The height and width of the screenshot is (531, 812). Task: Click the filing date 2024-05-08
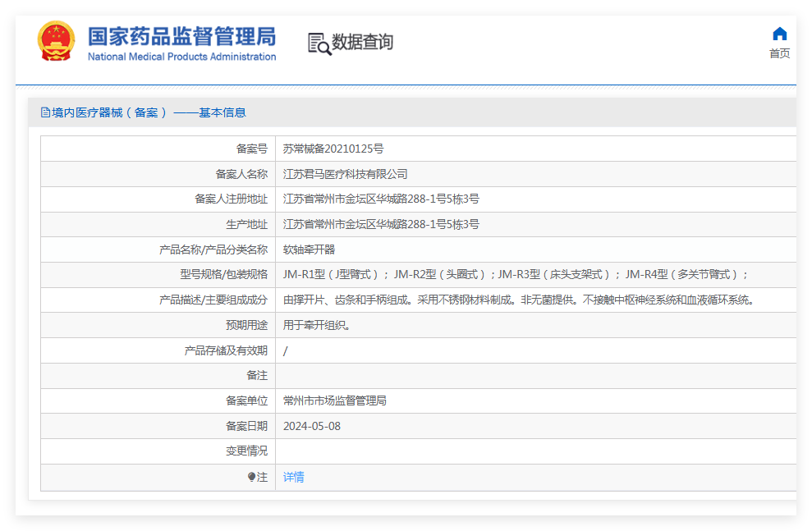[311, 426]
